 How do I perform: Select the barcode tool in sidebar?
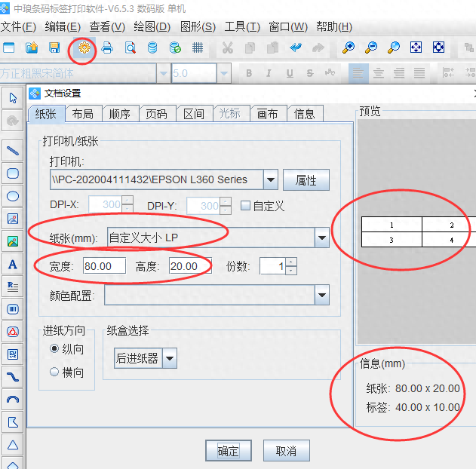(13, 309)
